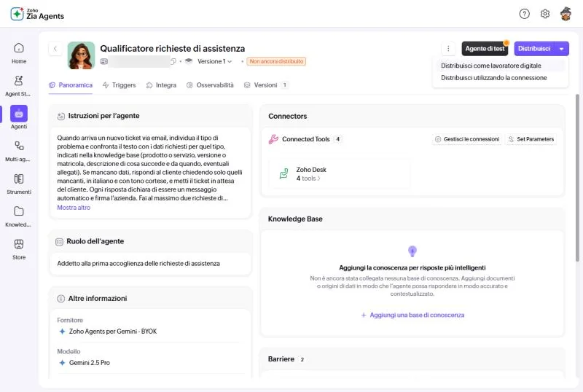Click Set Parameters button
The height and width of the screenshot is (392, 583).
point(531,139)
